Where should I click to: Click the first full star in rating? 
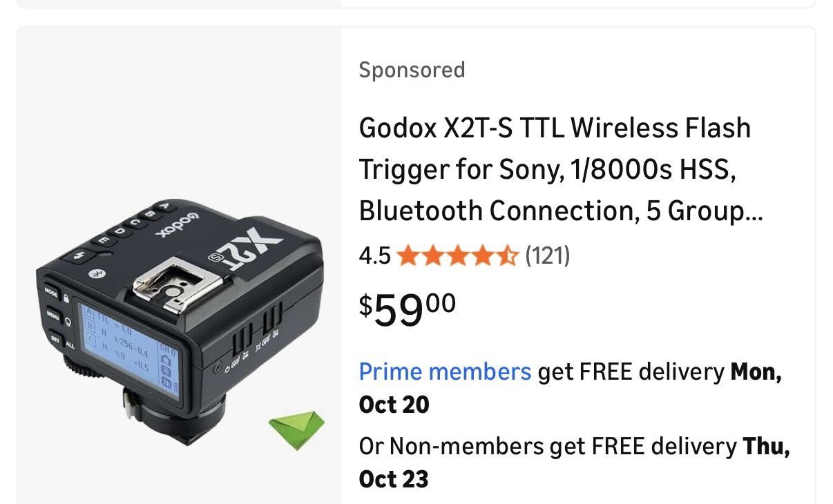(407, 255)
